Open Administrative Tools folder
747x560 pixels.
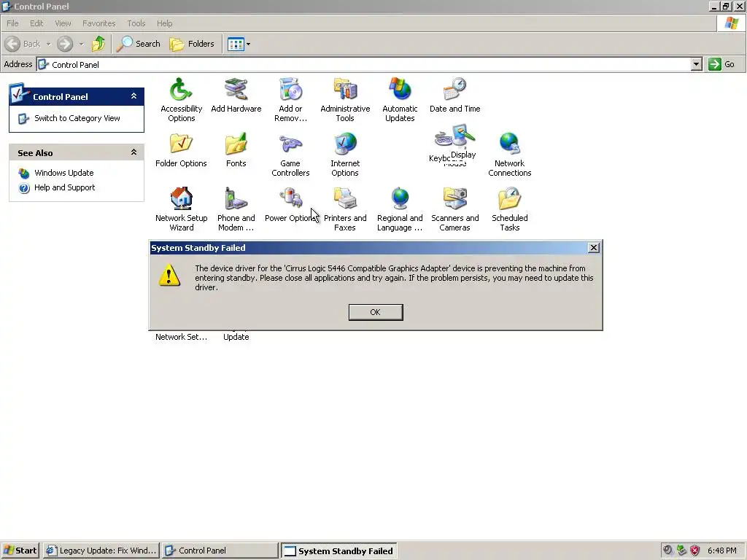[x=345, y=100]
